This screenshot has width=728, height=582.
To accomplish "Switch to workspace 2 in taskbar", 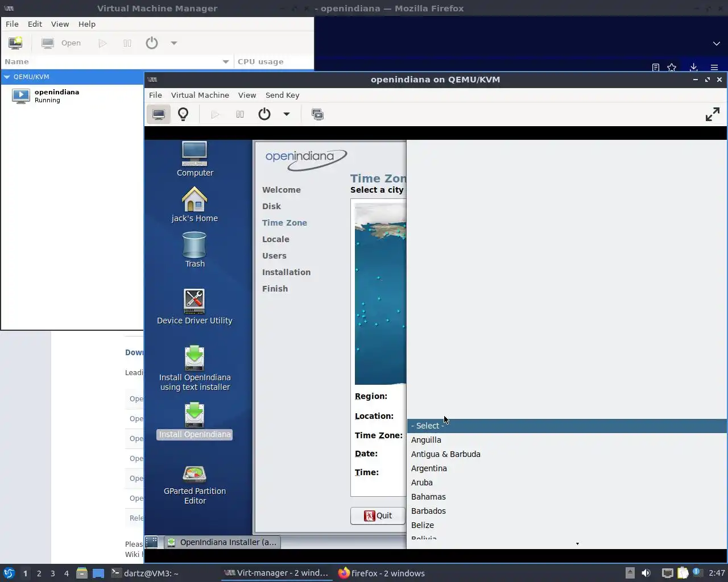I will (x=39, y=573).
